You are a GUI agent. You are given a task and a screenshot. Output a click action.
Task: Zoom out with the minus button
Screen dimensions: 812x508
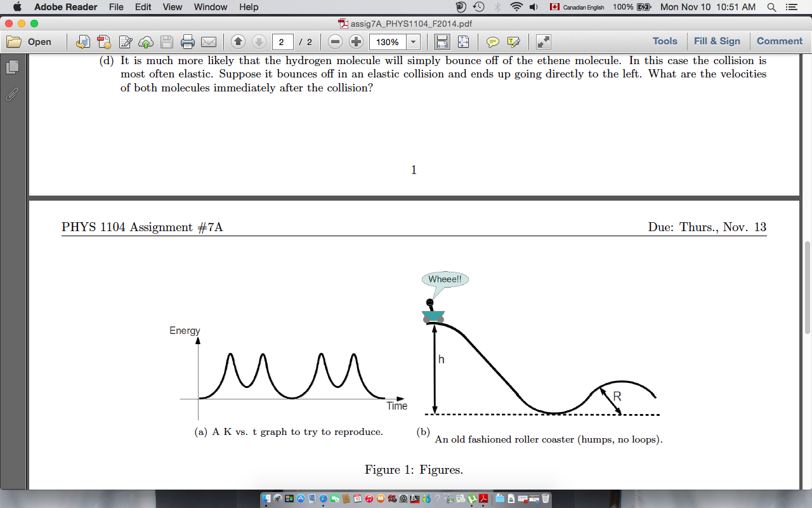coord(336,42)
